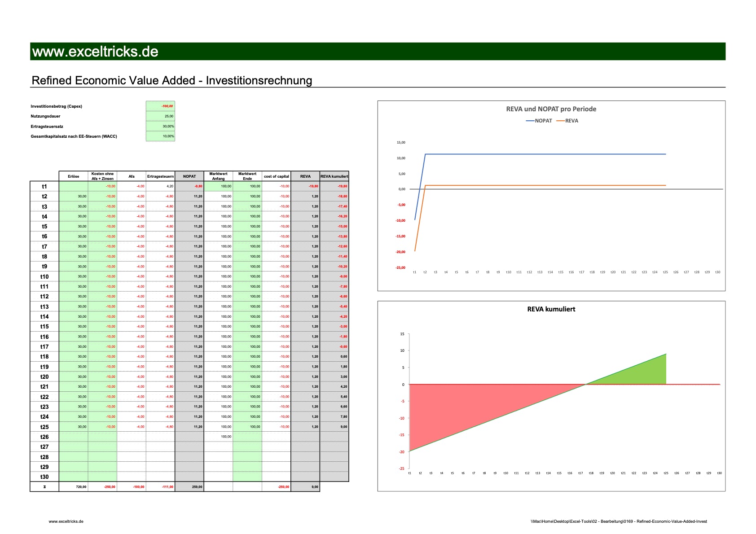
Task: Select the NOPAT total 259,00
Action: [189, 487]
